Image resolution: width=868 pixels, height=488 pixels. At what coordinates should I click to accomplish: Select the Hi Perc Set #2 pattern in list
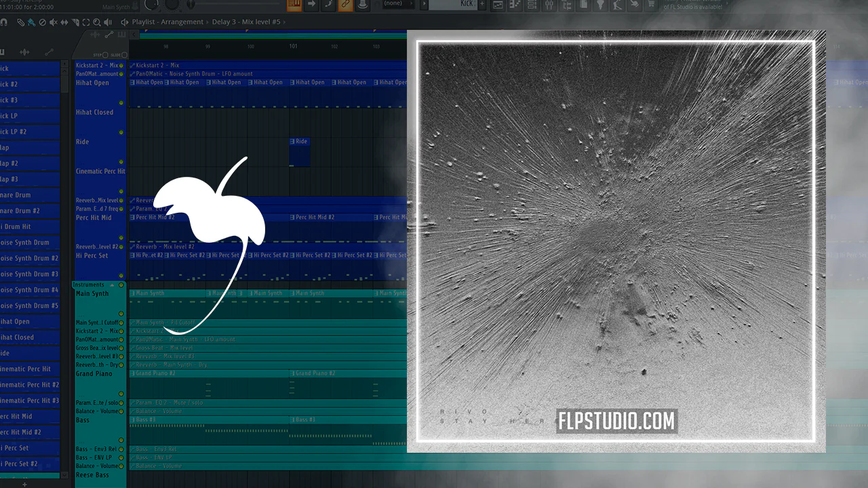pos(29,464)
